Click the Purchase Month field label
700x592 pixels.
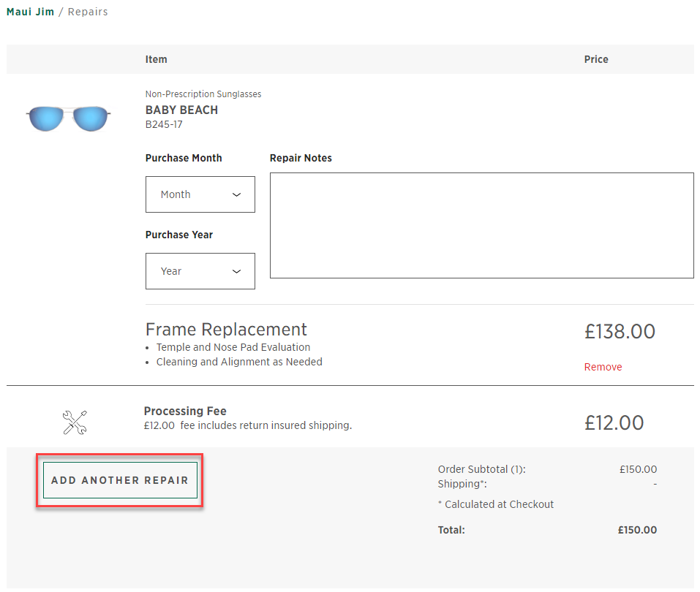[184, 158]
